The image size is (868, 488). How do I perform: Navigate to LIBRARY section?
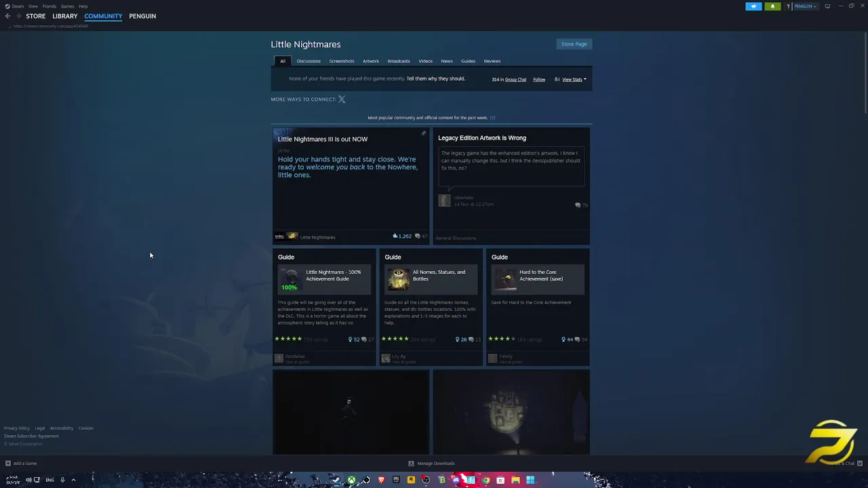(65, 16)
